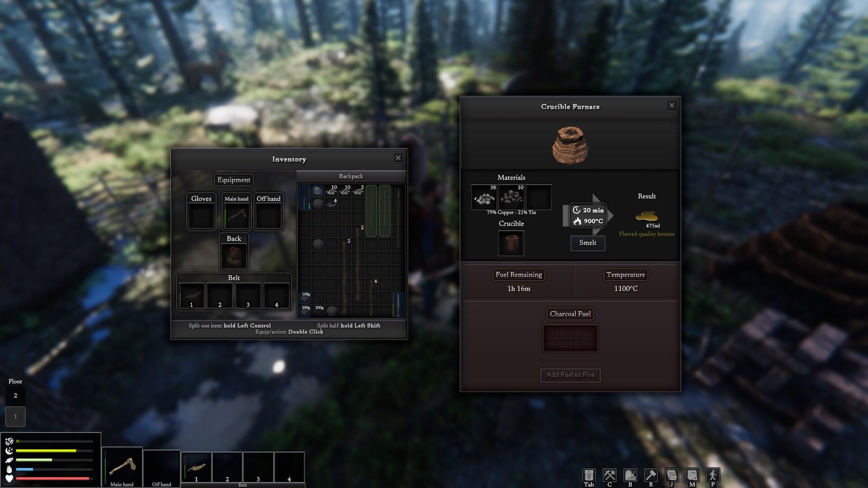Click belt slot 2 item
Viewport: 868px width, 488px height.
click(220, 296)
